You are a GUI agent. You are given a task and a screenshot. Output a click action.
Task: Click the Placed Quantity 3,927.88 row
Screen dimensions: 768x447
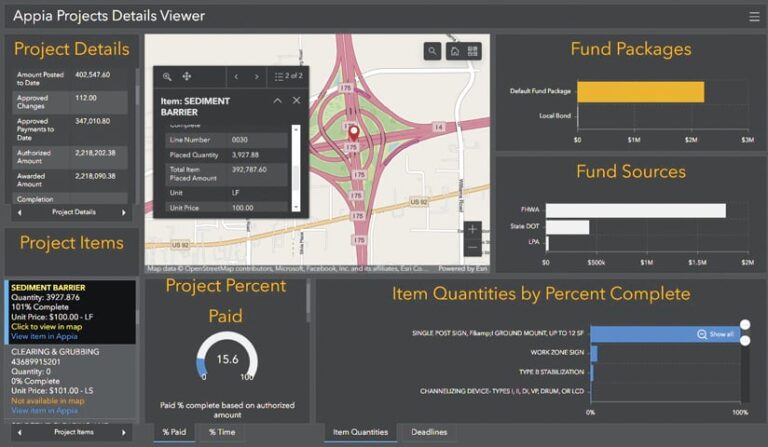(226, 155)
